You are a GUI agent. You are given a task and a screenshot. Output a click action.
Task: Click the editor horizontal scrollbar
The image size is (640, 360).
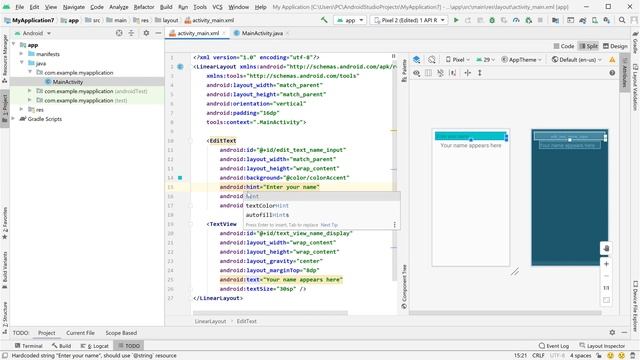[x=270, y=313]
